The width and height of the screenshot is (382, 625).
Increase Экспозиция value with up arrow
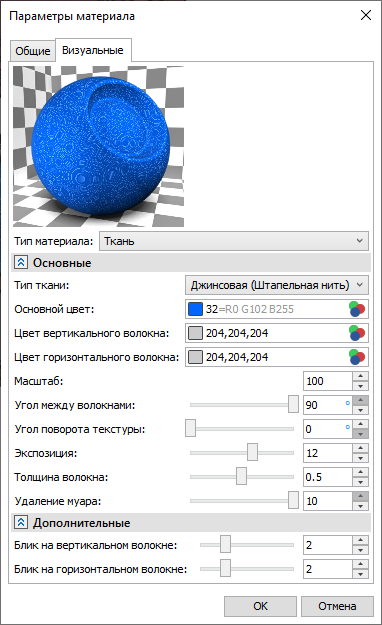coord(360,448)
